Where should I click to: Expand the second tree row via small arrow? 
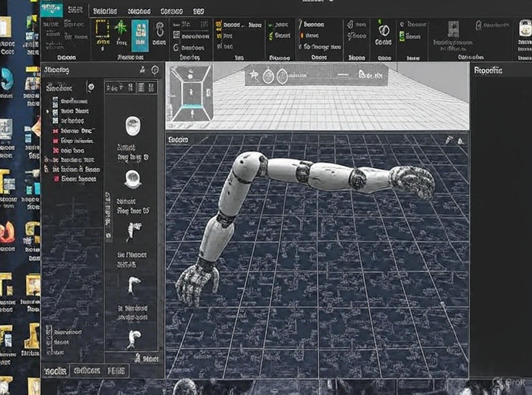pos(47,111)
